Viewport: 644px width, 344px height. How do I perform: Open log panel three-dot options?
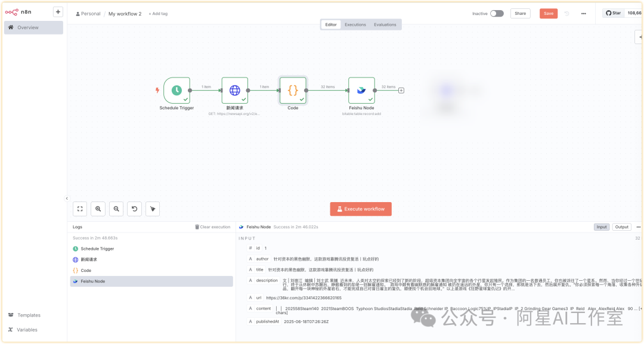click(x=638, y=227)
